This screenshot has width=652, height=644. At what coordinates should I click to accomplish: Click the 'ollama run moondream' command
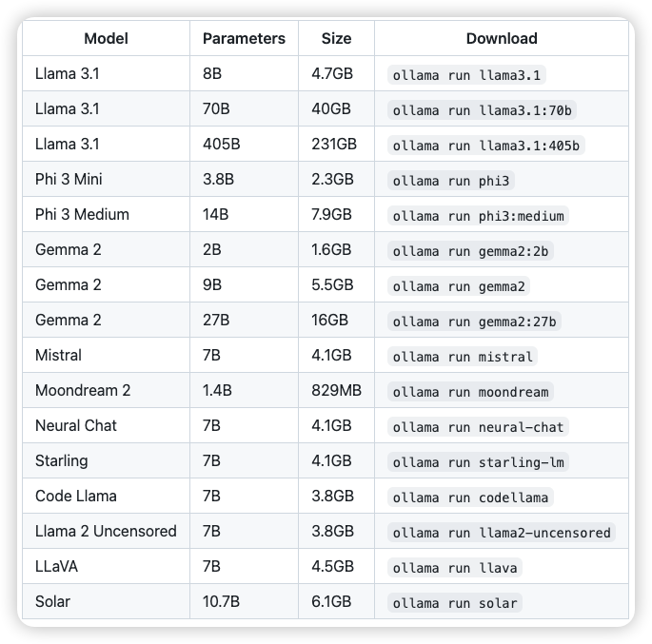click(x=470, y=392)
